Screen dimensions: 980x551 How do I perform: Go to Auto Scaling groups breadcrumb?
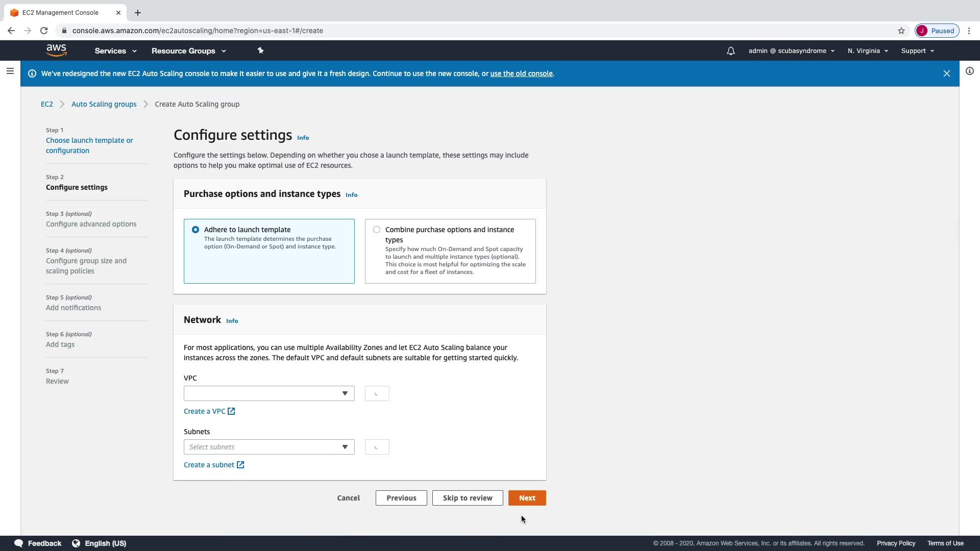[104, 104]
